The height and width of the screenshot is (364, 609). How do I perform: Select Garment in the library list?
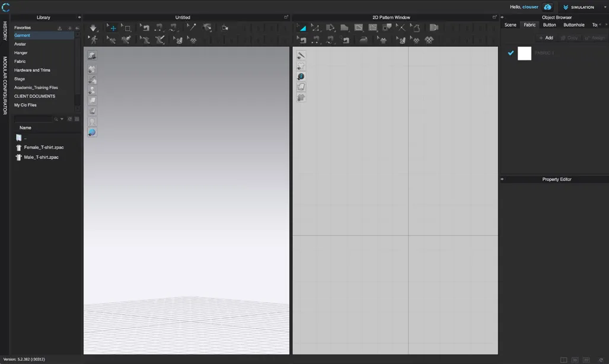coord(43,36)
